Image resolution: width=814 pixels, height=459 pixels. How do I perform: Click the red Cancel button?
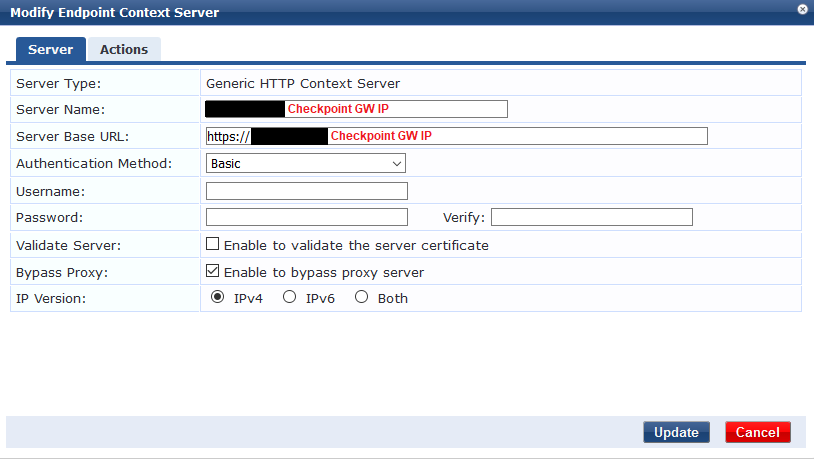pos(758,432)
